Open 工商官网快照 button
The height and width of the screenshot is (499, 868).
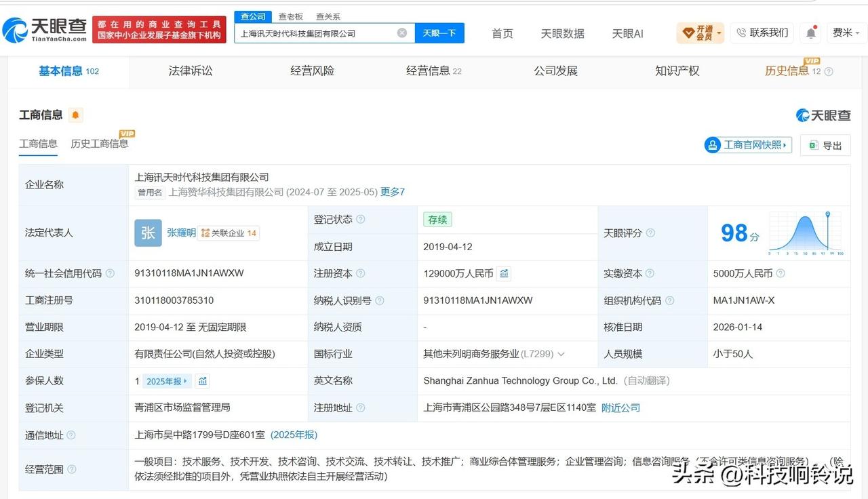tap(749, 144)
